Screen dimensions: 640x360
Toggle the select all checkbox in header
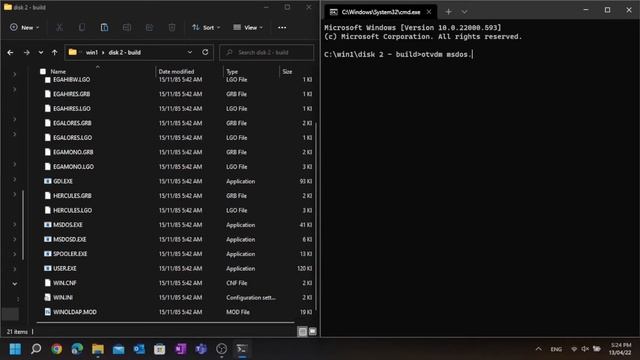click(x=43, y=71)
